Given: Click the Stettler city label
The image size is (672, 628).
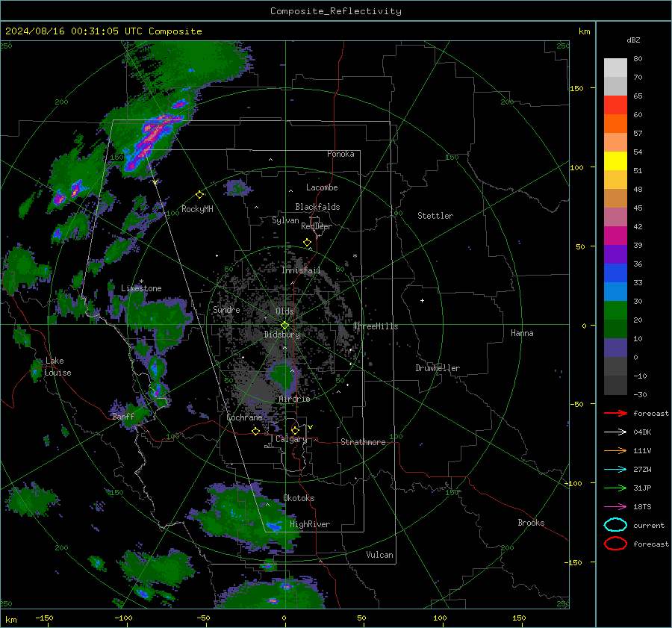Looking at the screenshot, I should click(x=435, y=216).
